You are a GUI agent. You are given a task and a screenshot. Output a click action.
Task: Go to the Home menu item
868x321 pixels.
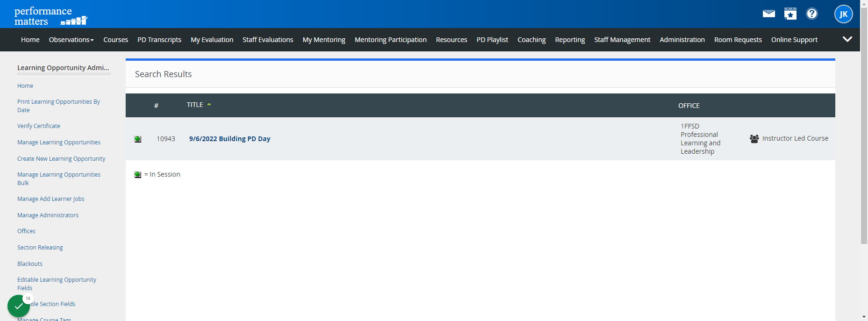click(30, 40)
